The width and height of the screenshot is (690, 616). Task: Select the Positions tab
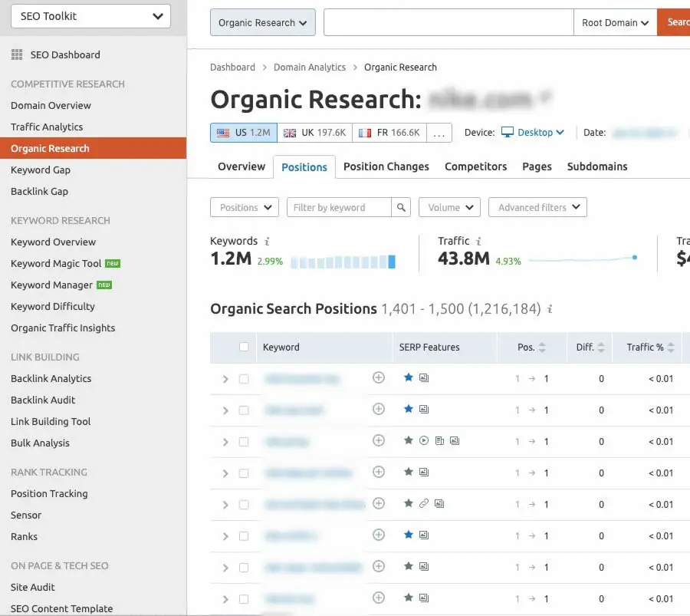pos(304,167)
